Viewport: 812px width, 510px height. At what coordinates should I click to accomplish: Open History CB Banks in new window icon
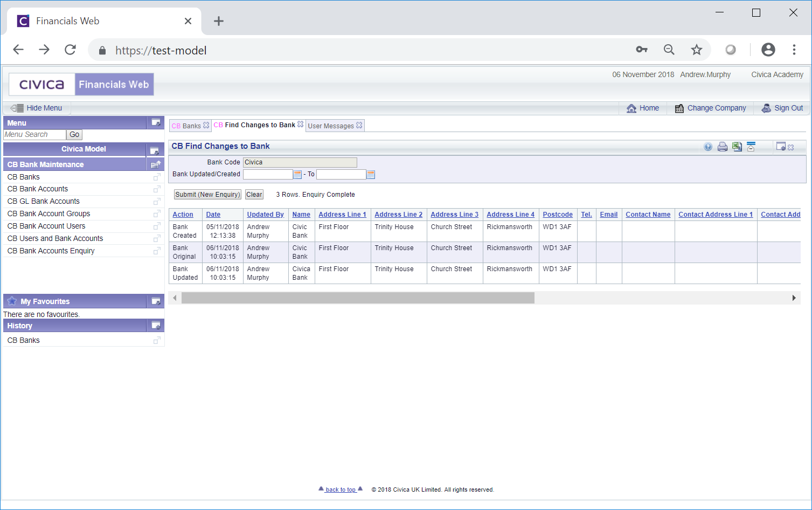point(157,340)
